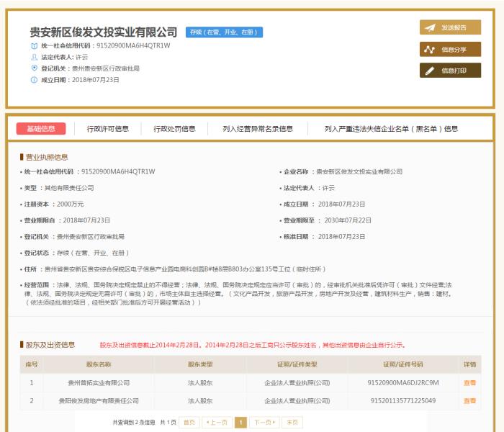Viewport: 504px width, 432px height.
Task: Click the red shareholder disclosure notice
Action: (253, 345)
